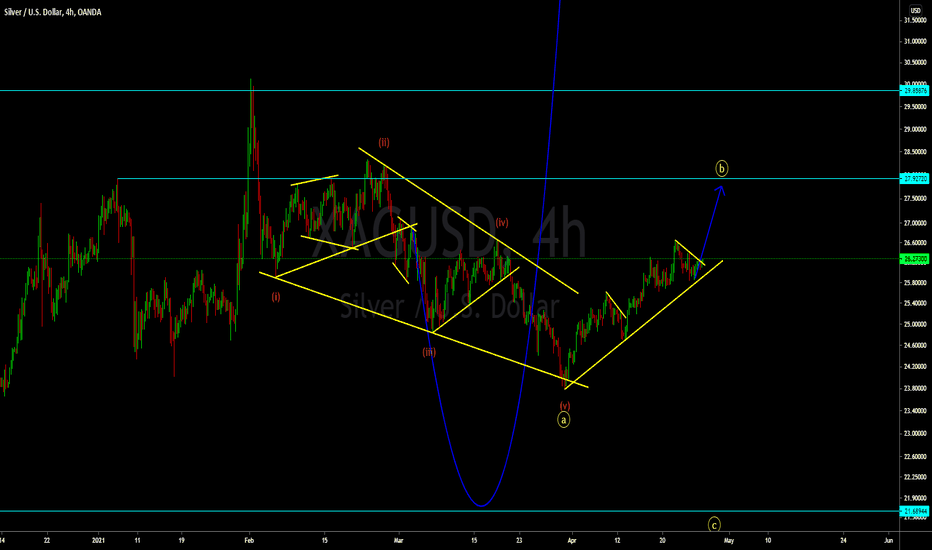Select the 27.92720 price level tag
Viewport: 932px width, 550px height.
915,178
